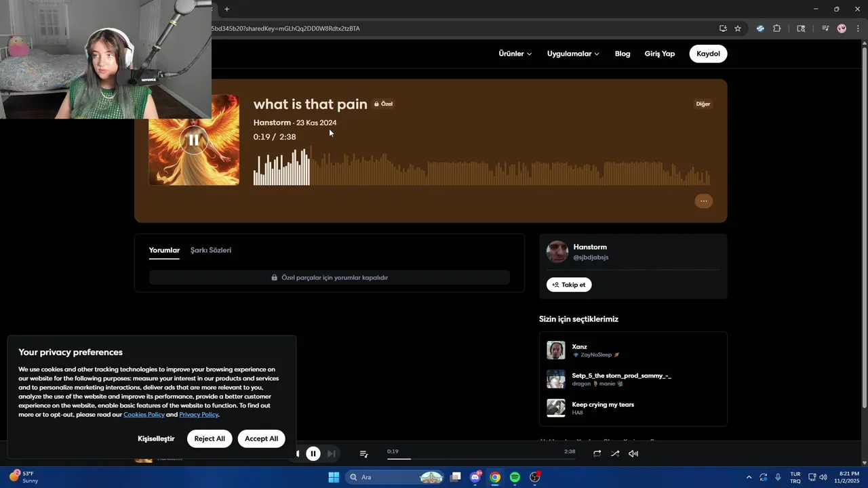Viewport: 868px width, 488px height.
Task: Open Task View on the taskbar
Action: (x=456, y=477)
